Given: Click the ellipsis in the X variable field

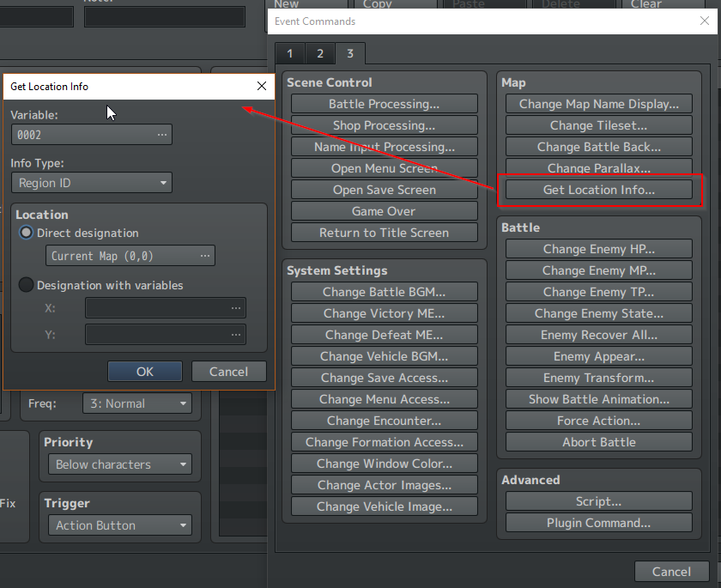Looking at the screenshot, I should pyautogui.click(x=236, y=308).
